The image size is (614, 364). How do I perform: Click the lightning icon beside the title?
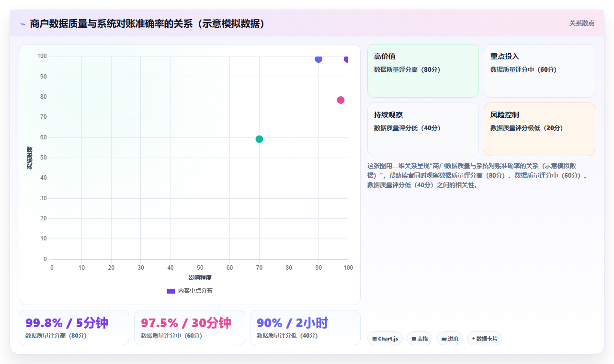pyautogui.click(x=23, y=24)
